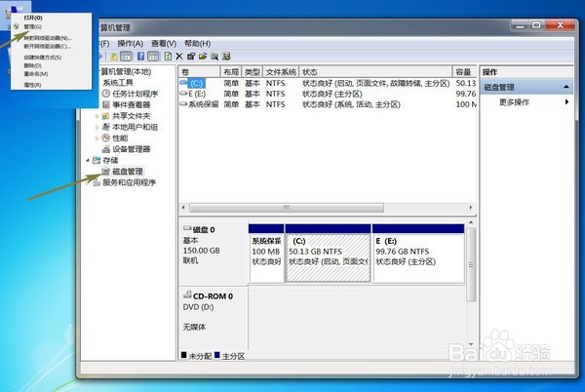
Task: Collapse the 磁盘管理 section in the 操作 pane
Action: click(565, 87)
